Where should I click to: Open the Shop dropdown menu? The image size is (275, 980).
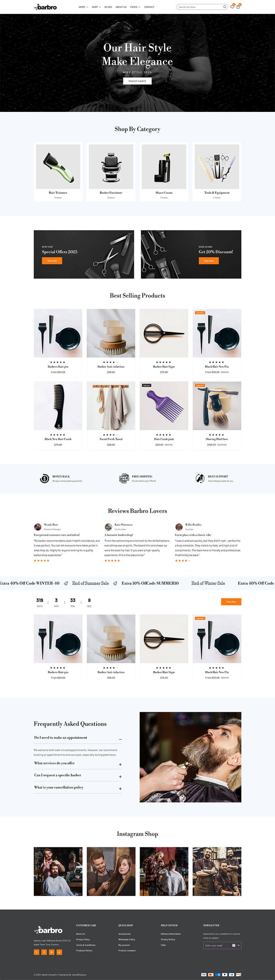[x=96, y=7]
